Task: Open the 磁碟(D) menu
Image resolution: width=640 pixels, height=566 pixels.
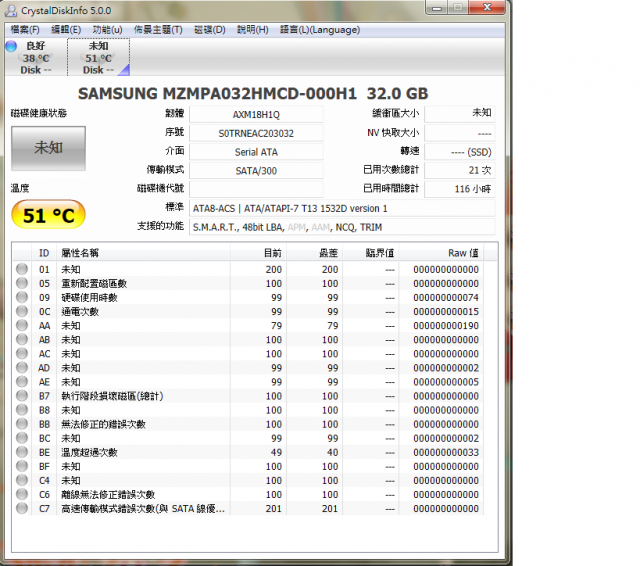Action: click(210, 30)
